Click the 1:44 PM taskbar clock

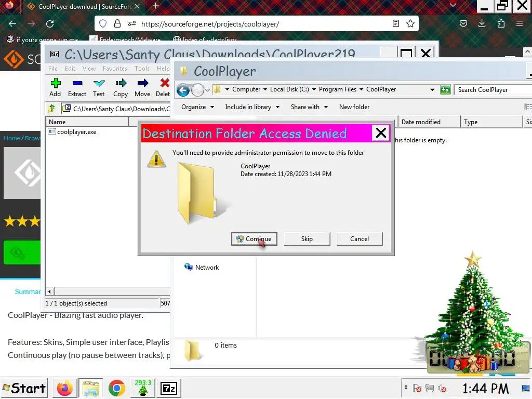pyautogui.click(x=485, y=389)
